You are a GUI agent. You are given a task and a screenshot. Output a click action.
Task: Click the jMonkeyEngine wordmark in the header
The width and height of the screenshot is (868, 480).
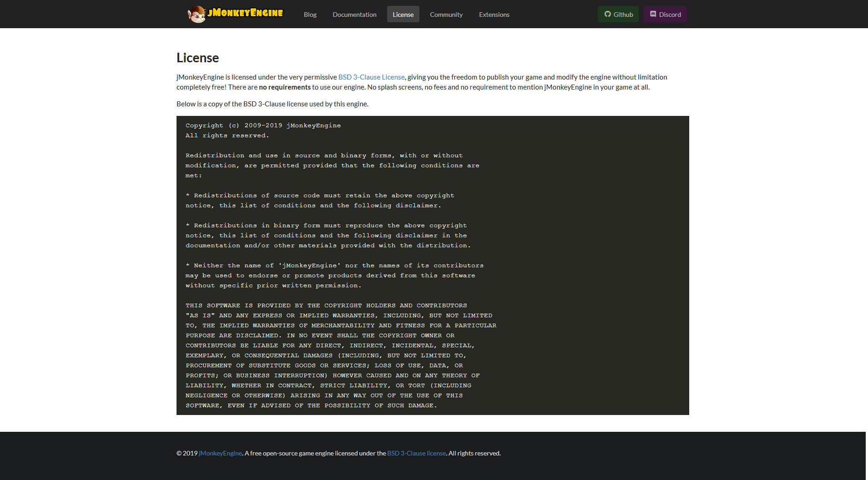(245, 13)
